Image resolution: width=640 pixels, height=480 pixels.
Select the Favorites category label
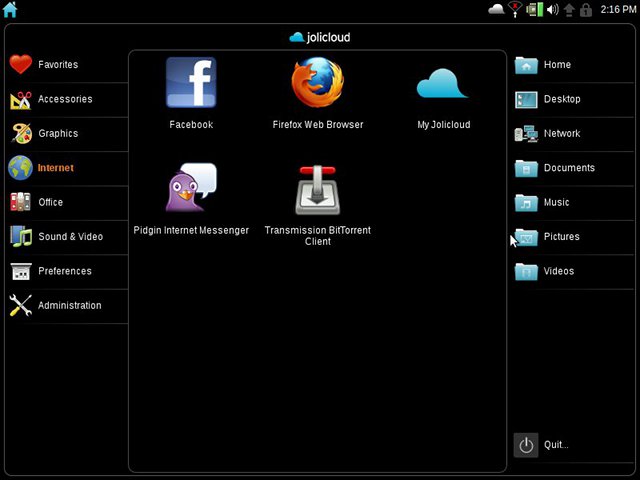(x=58, y=64)
